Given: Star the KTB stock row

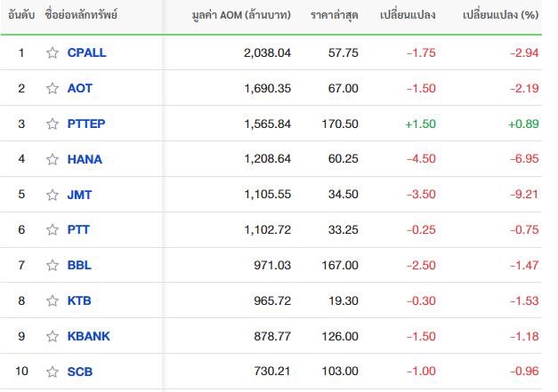Looking at the screenshot, I should 53,300.
